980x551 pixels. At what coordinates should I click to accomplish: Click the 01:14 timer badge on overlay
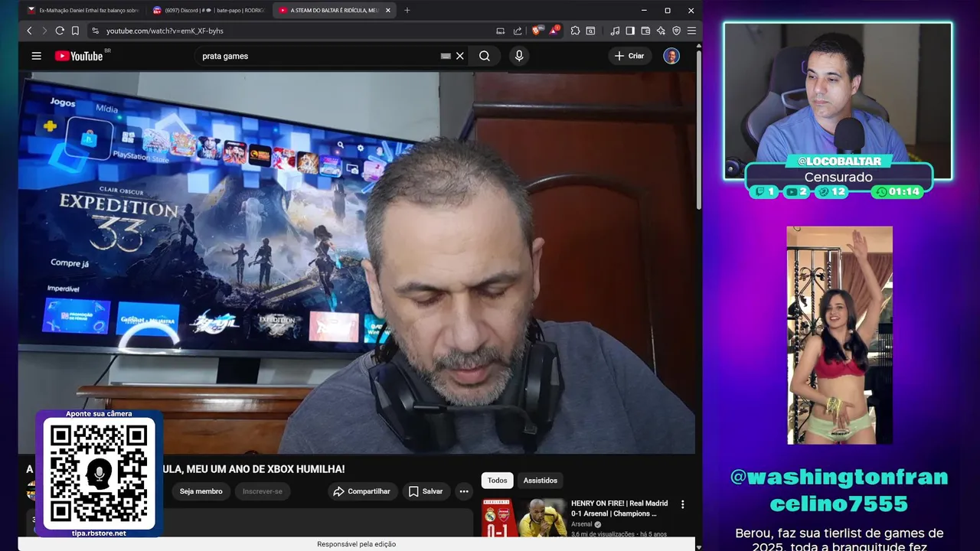pos(898,192)
